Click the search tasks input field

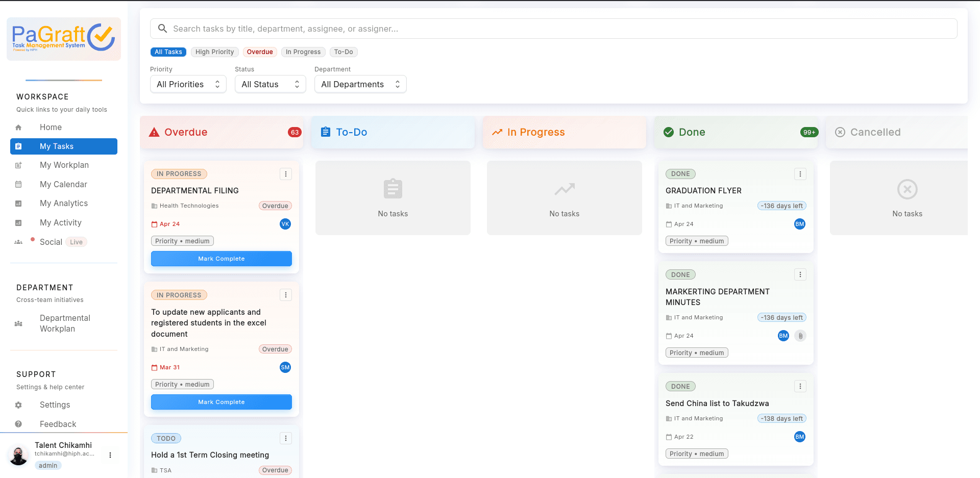[554, 29]
